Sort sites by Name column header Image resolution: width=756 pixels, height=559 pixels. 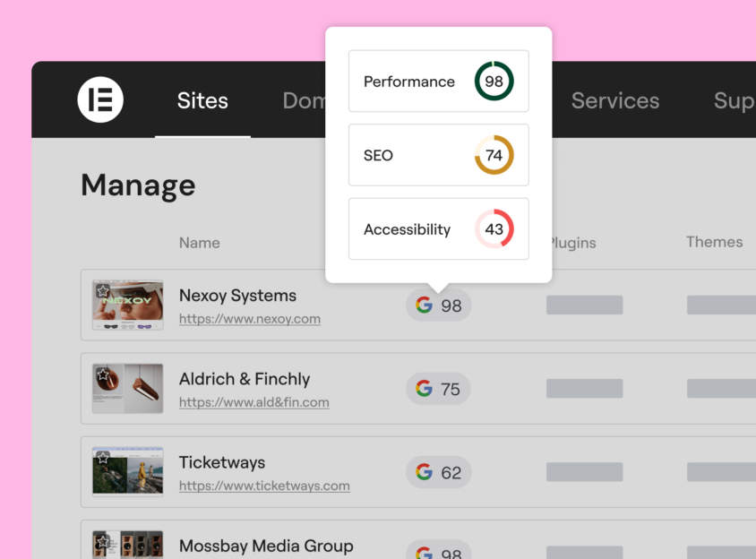click(199, 243)
